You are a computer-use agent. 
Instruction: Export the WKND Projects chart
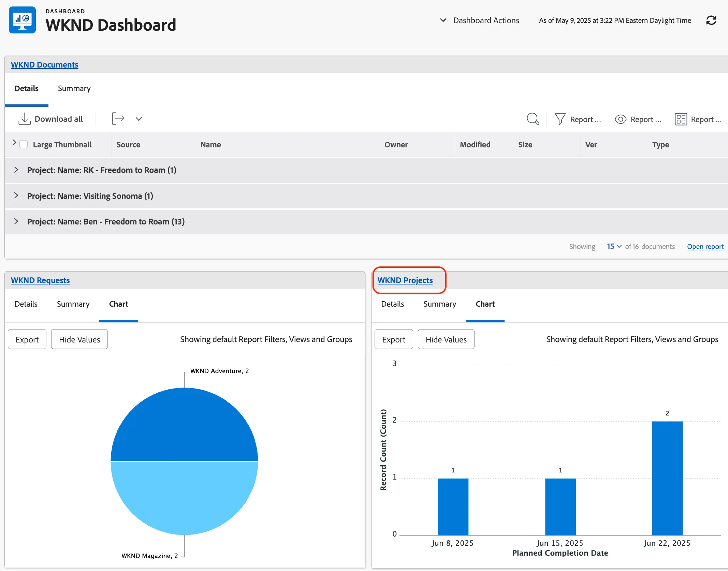pyautogui.click(x=394, y=339)
